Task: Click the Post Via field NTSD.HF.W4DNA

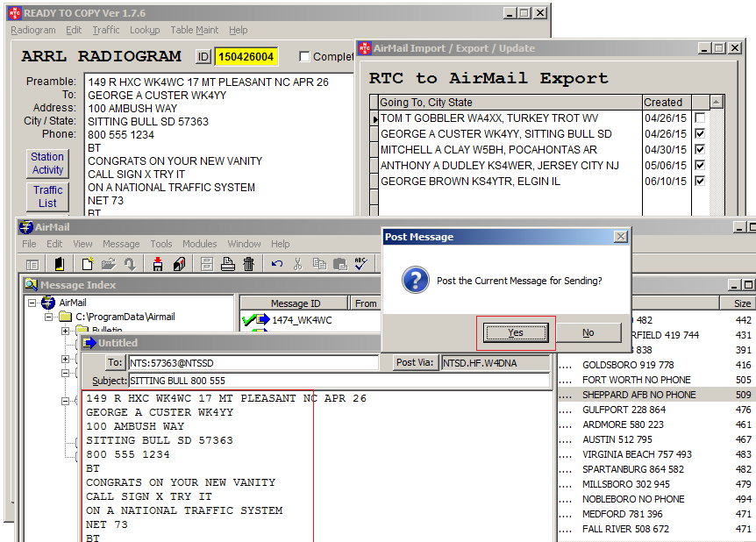Action: 496,362
